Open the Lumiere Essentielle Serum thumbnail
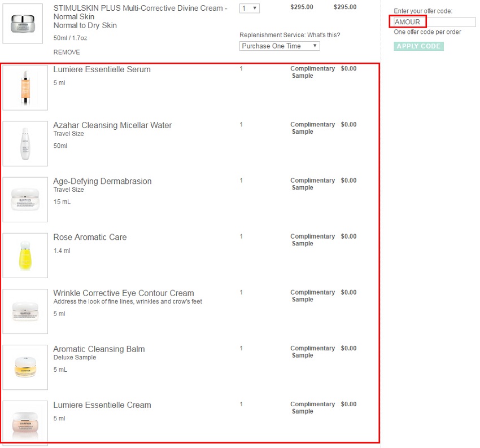This screenshot has width=480, height=448. (25, 87)
